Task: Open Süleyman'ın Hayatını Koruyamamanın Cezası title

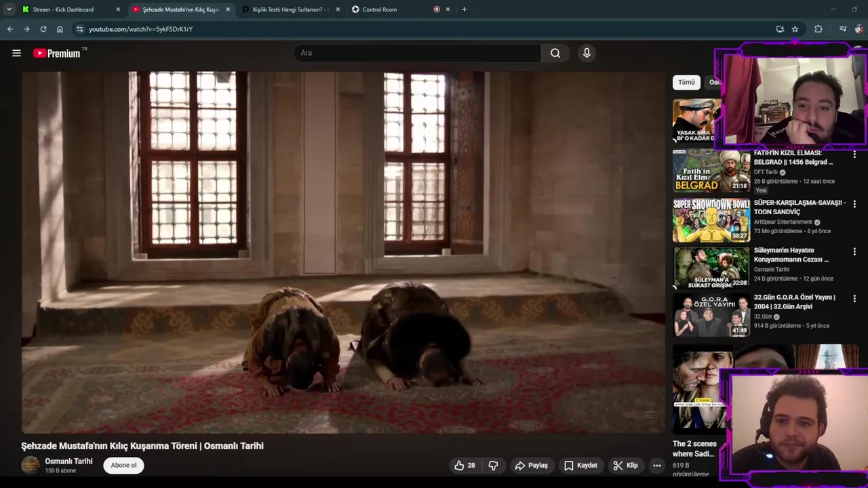Action: tap(791, 255)
